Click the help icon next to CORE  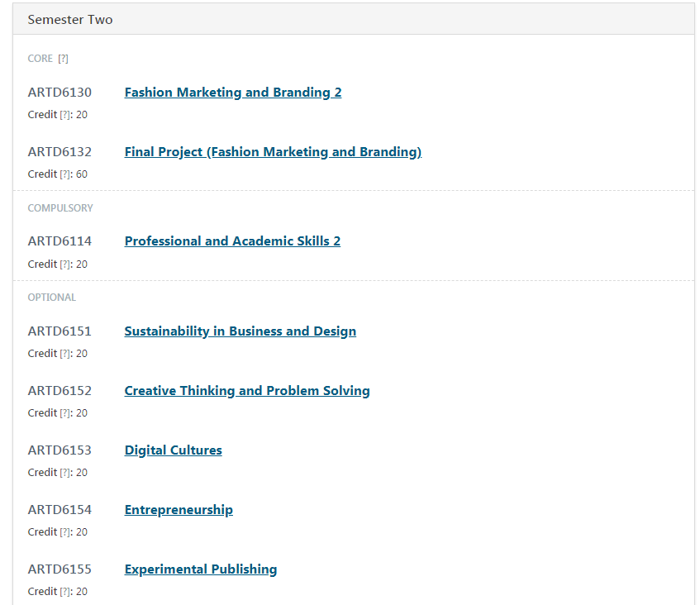63,59
